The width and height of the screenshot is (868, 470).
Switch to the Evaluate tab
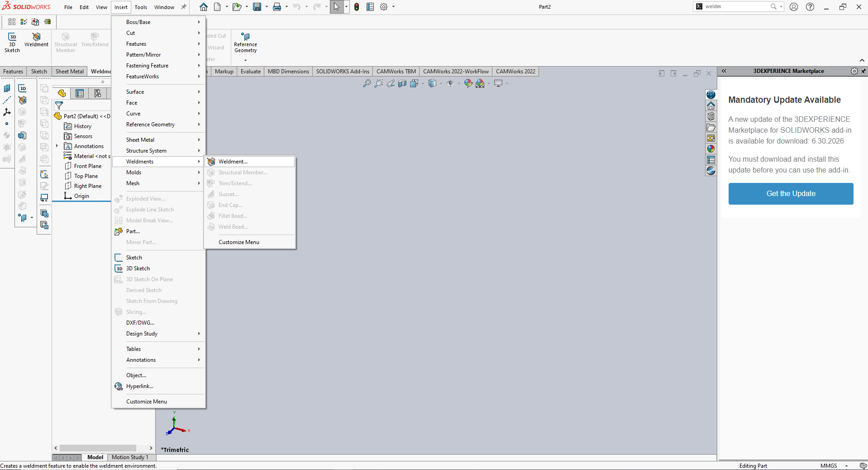(x=250, y=72)
